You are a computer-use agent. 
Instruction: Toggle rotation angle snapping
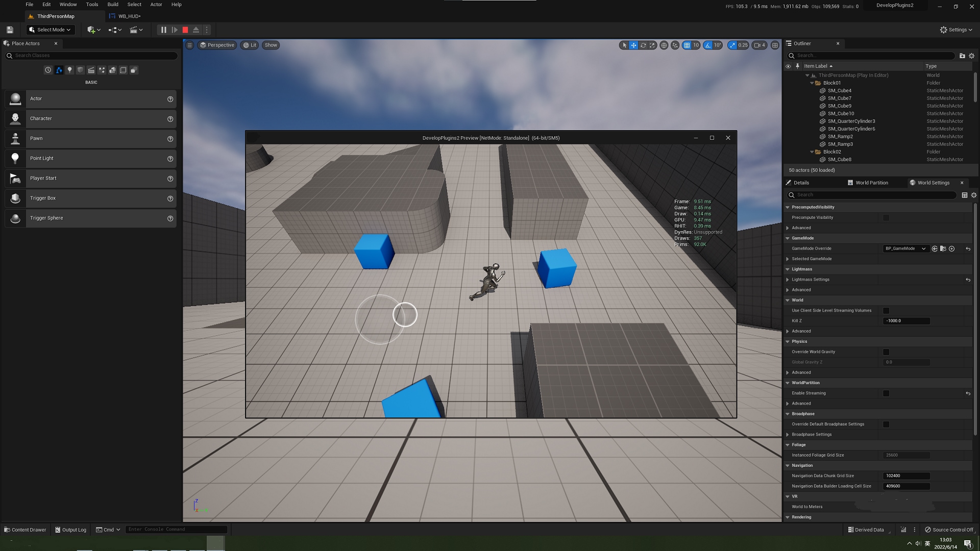pos(708,45)
